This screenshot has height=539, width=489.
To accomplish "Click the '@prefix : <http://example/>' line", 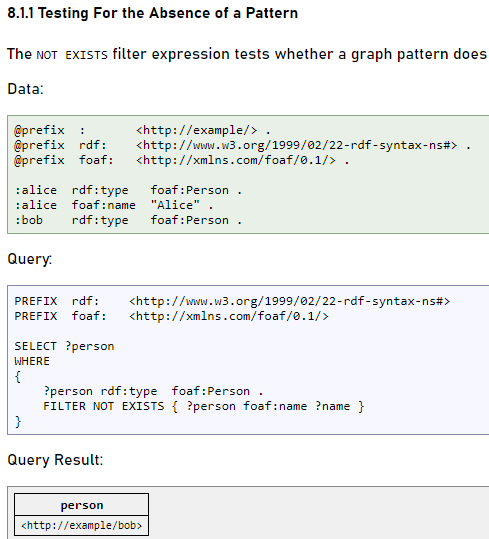I will [142, 130].
